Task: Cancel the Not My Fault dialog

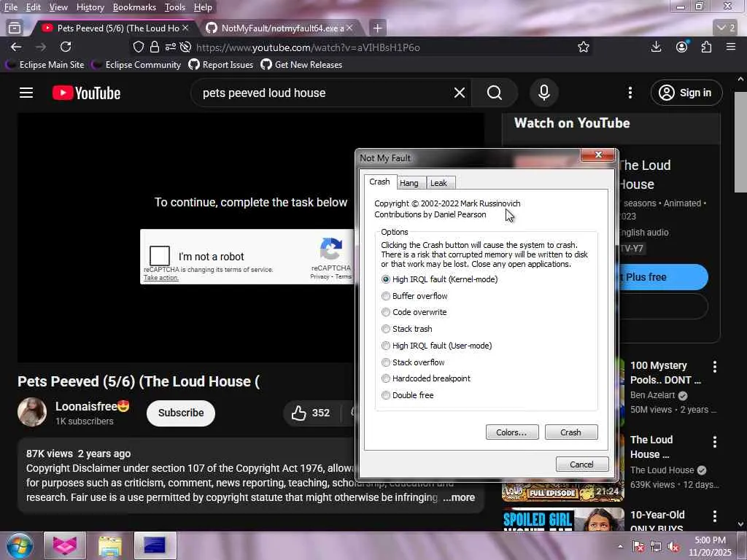Action: 581,464
